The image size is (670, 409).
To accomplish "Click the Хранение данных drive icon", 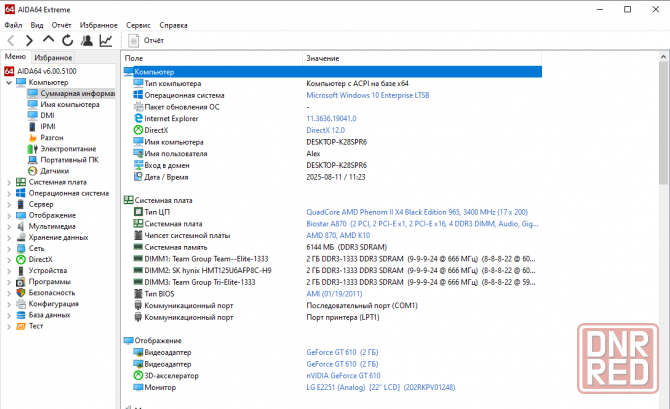I will click(x=21, y=237).
